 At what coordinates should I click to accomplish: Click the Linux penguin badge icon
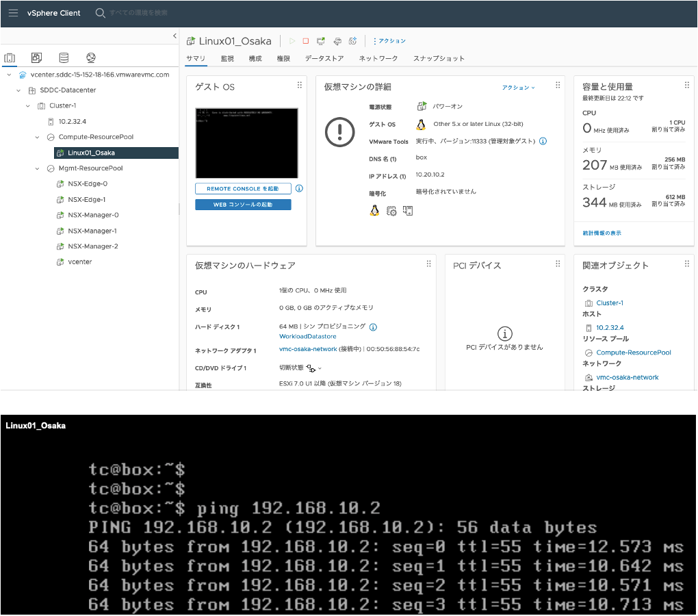[375, 211]
